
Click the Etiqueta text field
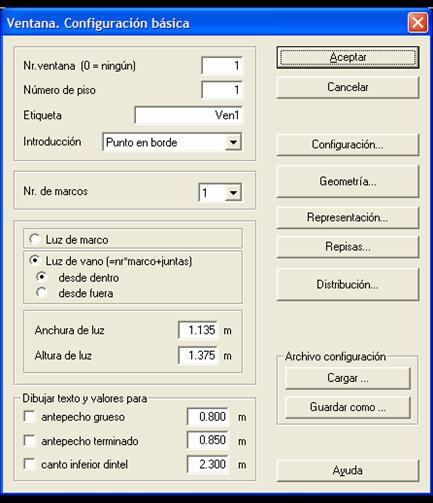(x=189, y=115)
